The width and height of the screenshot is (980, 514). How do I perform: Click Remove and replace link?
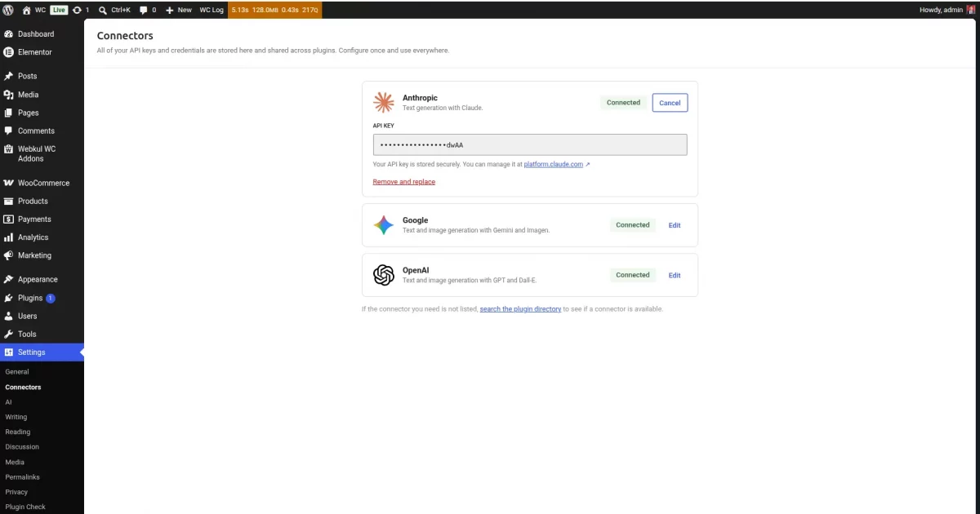[x=404, y=182]
